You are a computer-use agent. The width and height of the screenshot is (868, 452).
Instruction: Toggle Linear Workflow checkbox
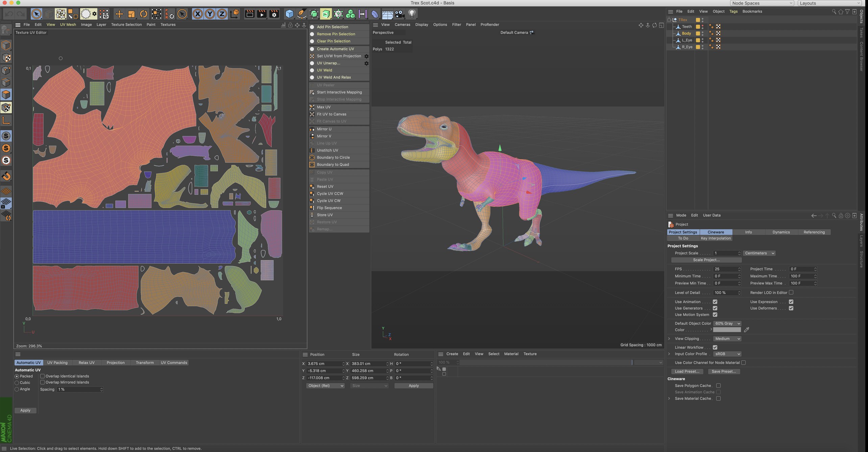pos(715,348)
